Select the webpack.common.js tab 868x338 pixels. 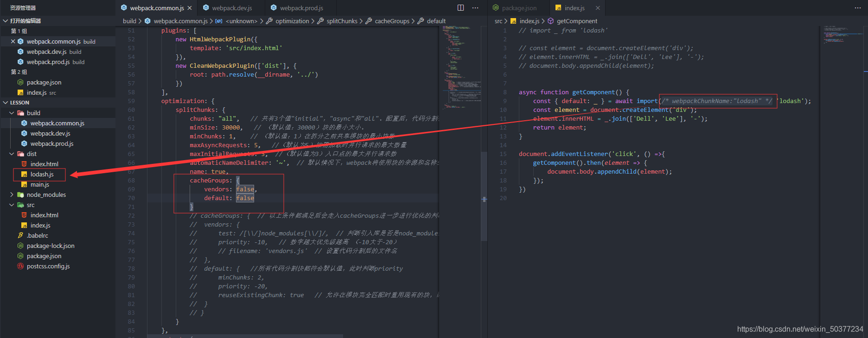tap(157, 8)
